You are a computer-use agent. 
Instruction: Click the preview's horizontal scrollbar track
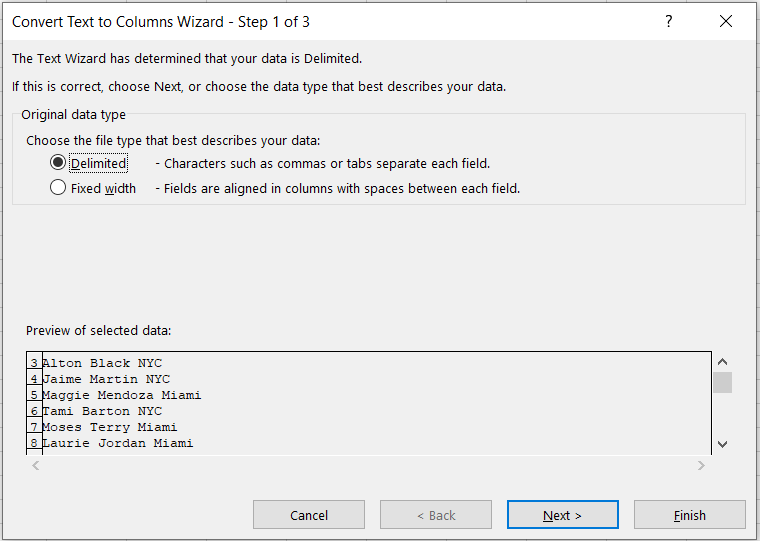point(368,465)
